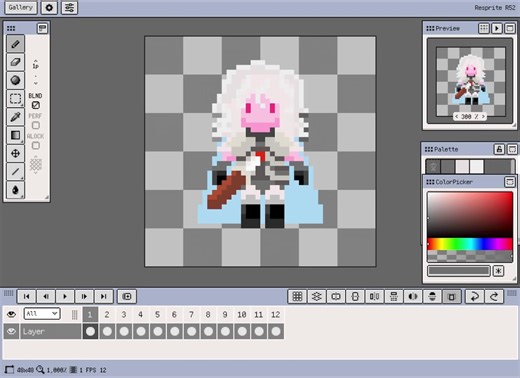Select Layer cel under frame 3

(124, 331)
